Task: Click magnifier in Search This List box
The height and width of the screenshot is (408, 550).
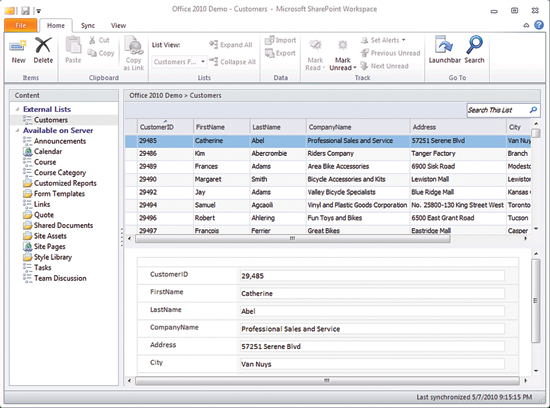Action: pos(533,110)
